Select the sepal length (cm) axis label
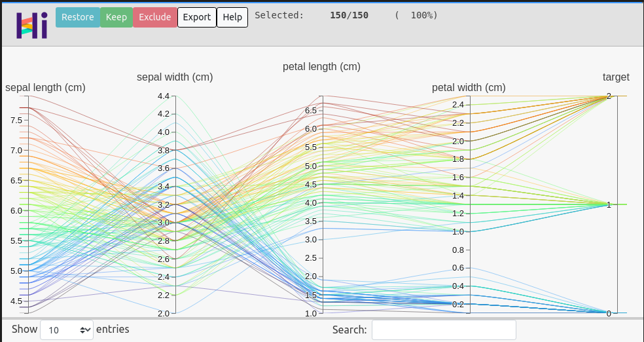This screenshot has height=342, width=644. pyautogui.click(x=45, y=88)
